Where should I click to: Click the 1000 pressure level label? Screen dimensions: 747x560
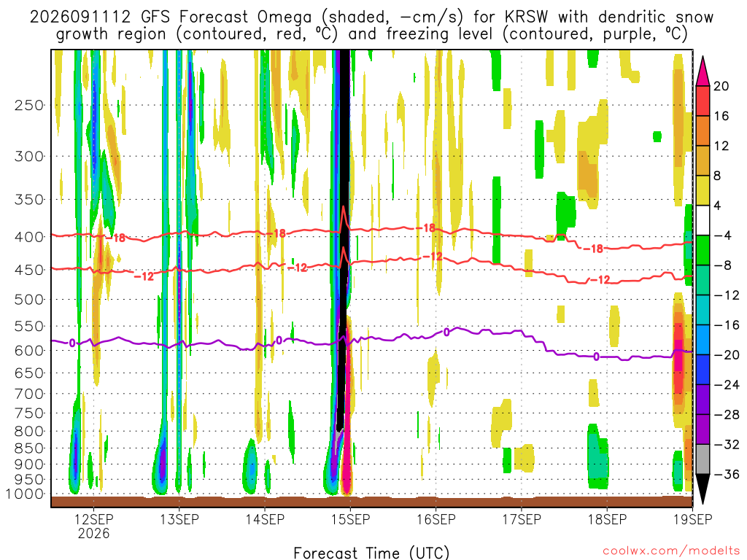pyautogui.click(x=26, y=494)
